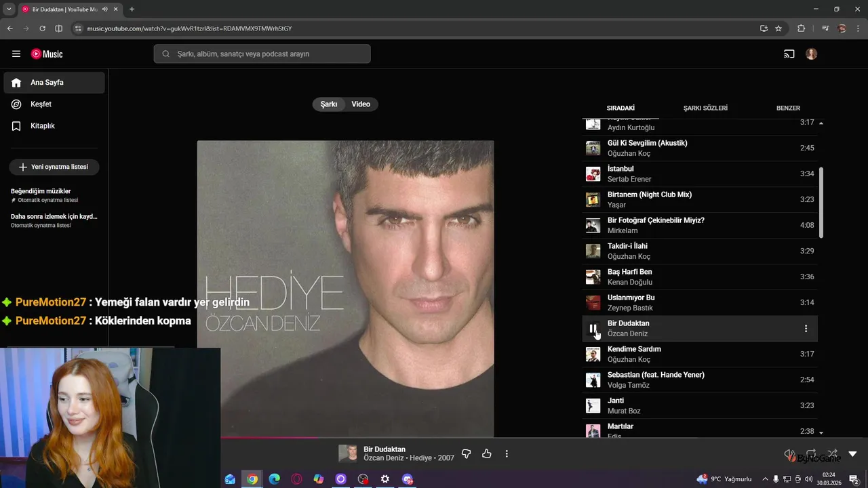Select the BENZER tab
The height and width of the screenshot is (488, 868).
[x=788, y=108]
